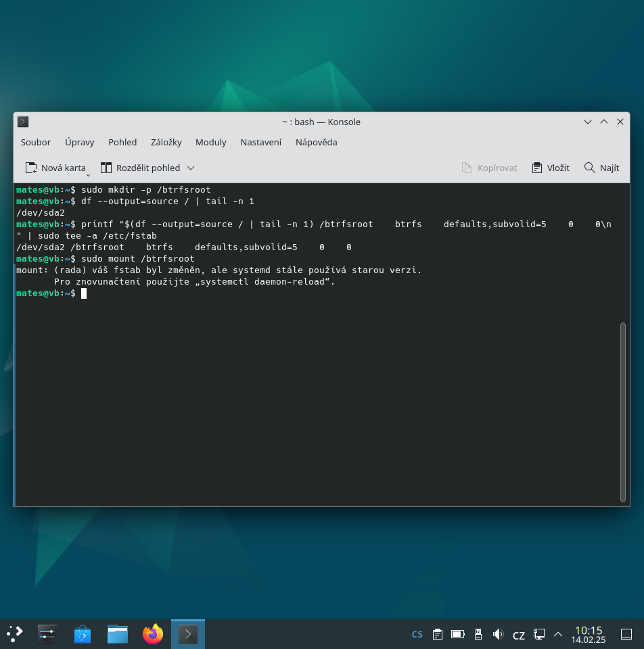
Task: Click the Konsole window icon in titlebar
Action: click(x=23, y=122)
